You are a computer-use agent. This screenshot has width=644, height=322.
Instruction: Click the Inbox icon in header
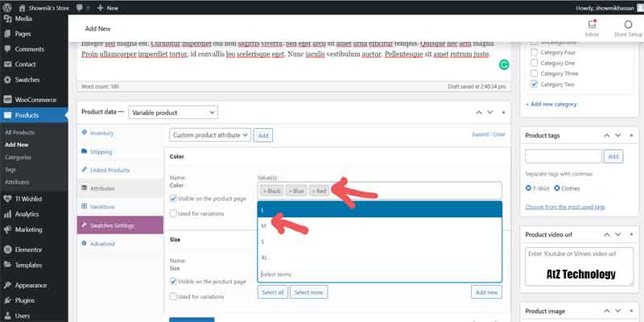point(592,24)
